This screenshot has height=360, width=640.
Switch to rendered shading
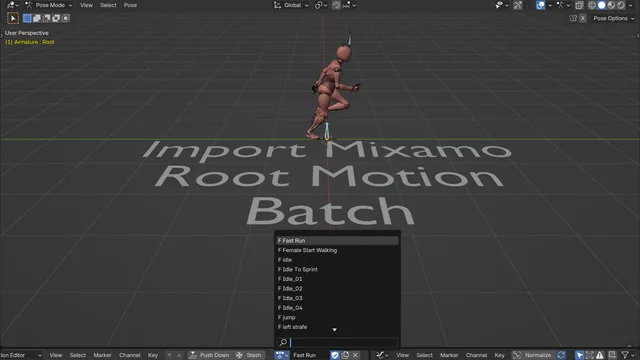pyautogui.click(x=620, y=5)
